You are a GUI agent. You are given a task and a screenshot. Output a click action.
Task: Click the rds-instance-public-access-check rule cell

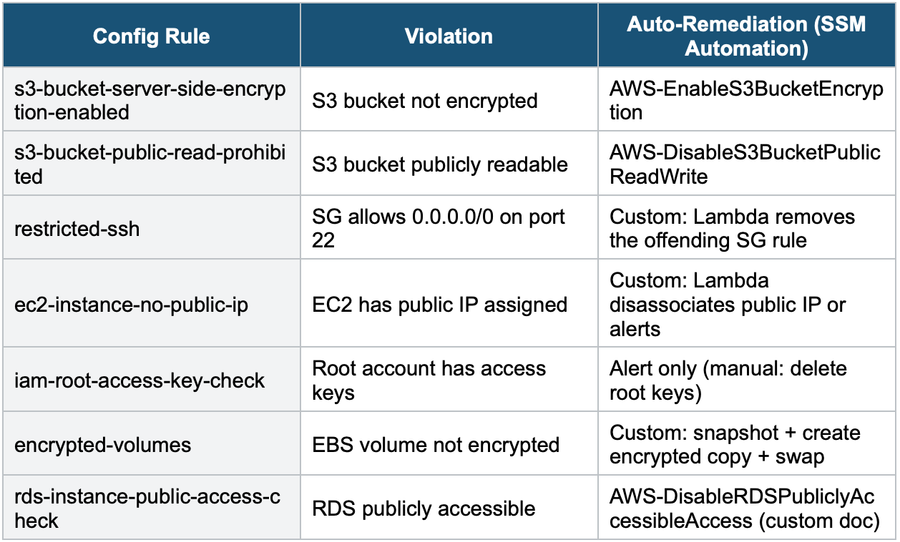tap(150, 508)
